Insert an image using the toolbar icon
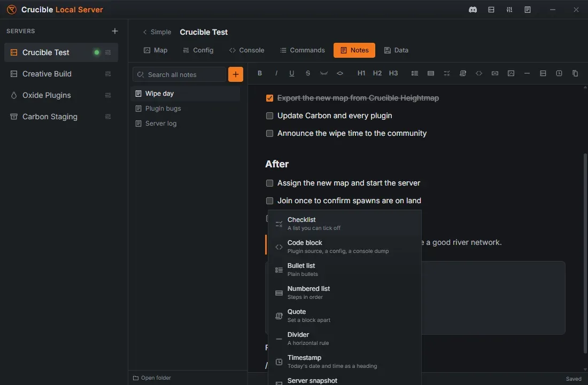 [x=511, y=73]
